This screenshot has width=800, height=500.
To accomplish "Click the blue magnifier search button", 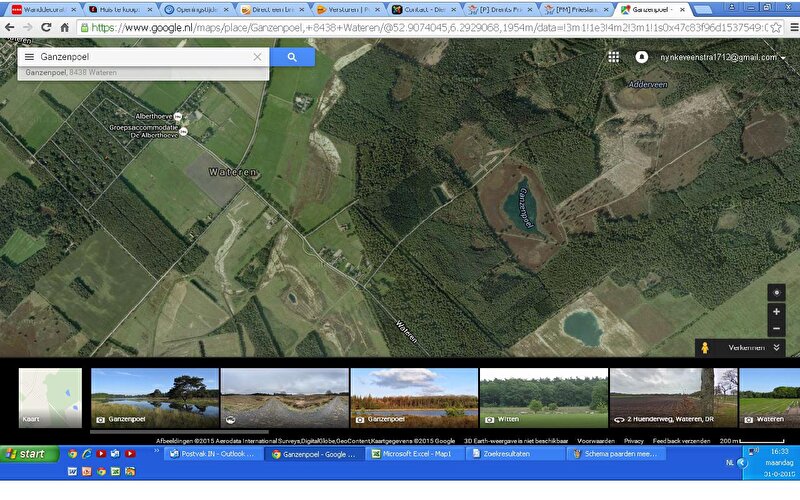I will pyautogui.click(x=292, y=57).
